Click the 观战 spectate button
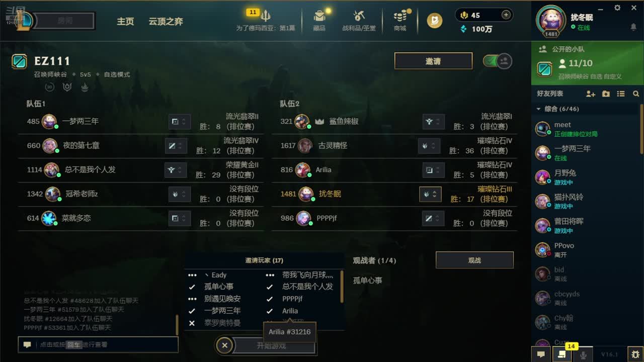 (x=474, y=260)
